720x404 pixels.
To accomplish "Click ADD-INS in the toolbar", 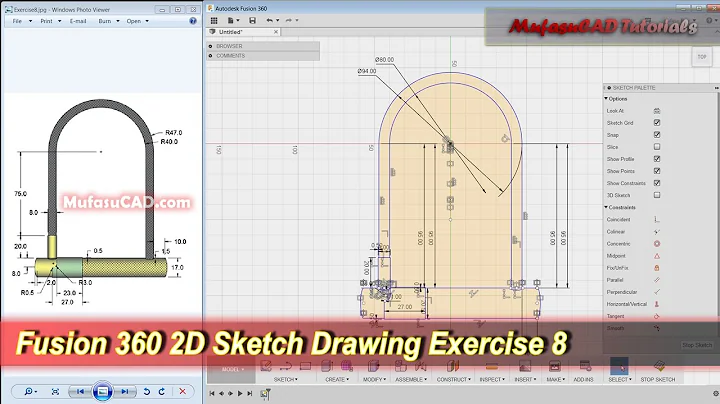I will pos(584,380).
